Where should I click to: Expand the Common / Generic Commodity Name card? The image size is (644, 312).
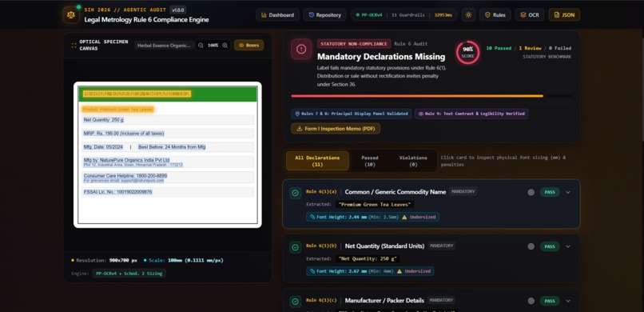tap(568, 192)
